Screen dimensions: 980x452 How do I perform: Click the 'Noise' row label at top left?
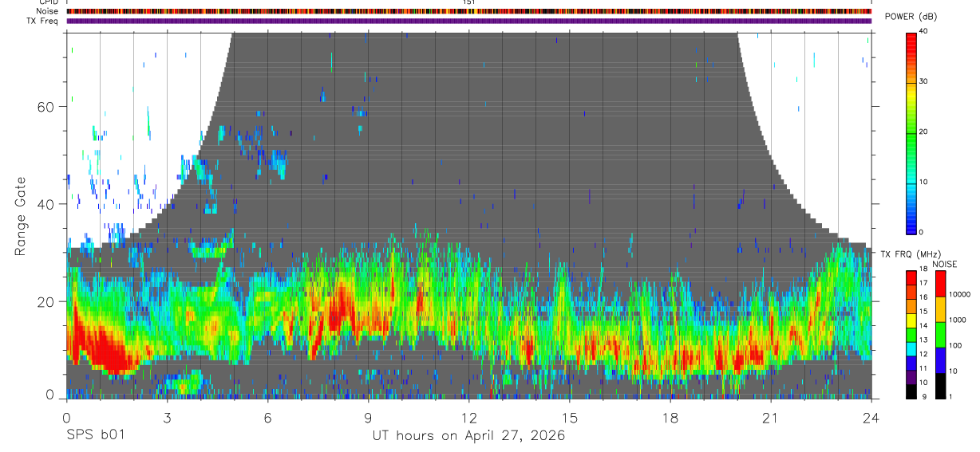tap(47, 11)
